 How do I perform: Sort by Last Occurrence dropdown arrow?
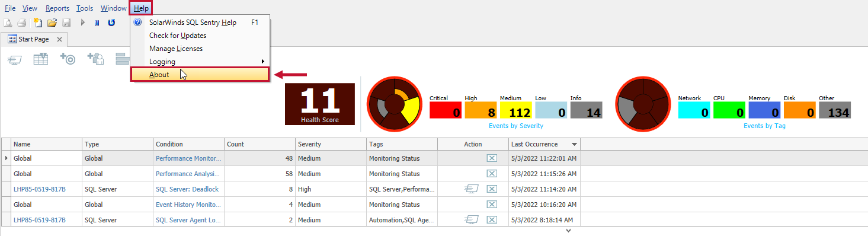coord(574,144)
